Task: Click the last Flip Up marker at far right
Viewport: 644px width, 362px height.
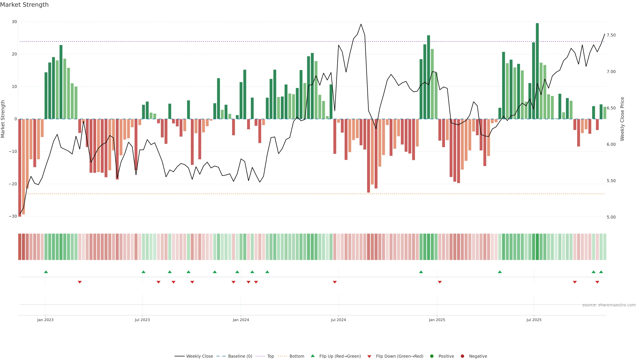Action: pos(601,272)
